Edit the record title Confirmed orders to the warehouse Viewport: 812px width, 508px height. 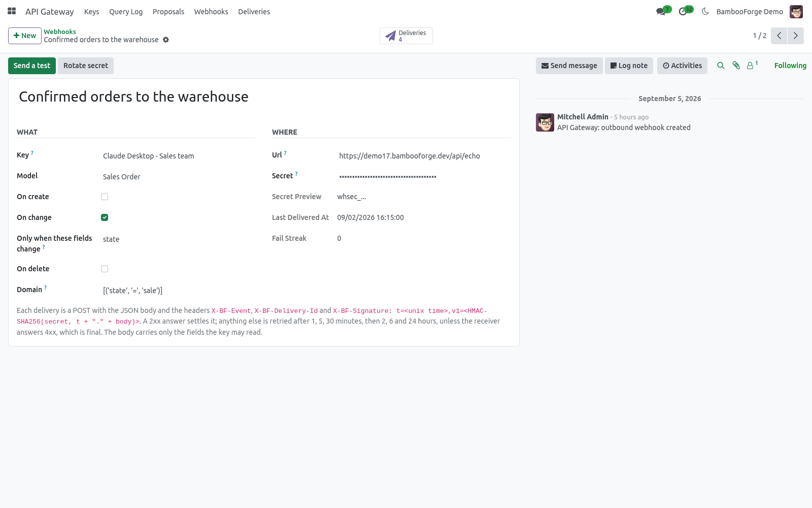(264, 97)
